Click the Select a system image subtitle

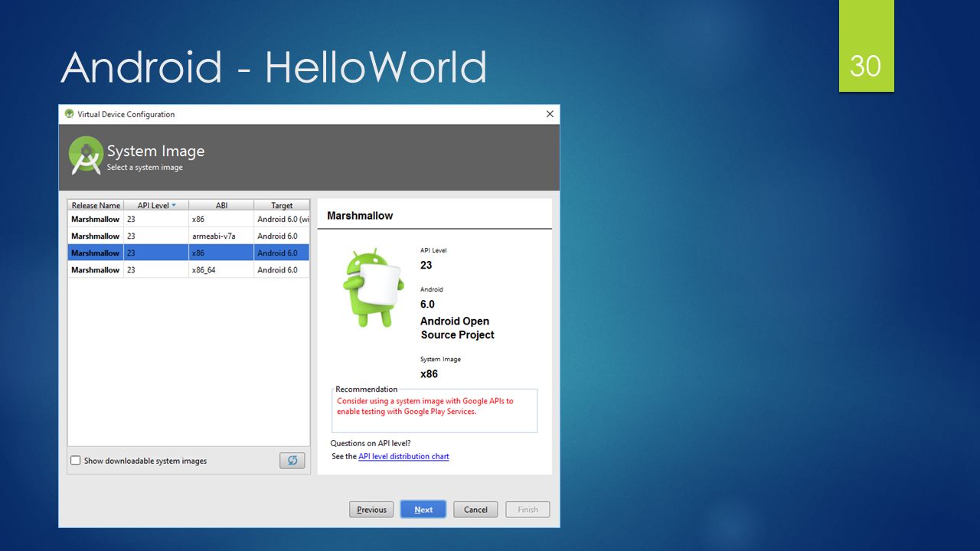click(x=145, y=167)
